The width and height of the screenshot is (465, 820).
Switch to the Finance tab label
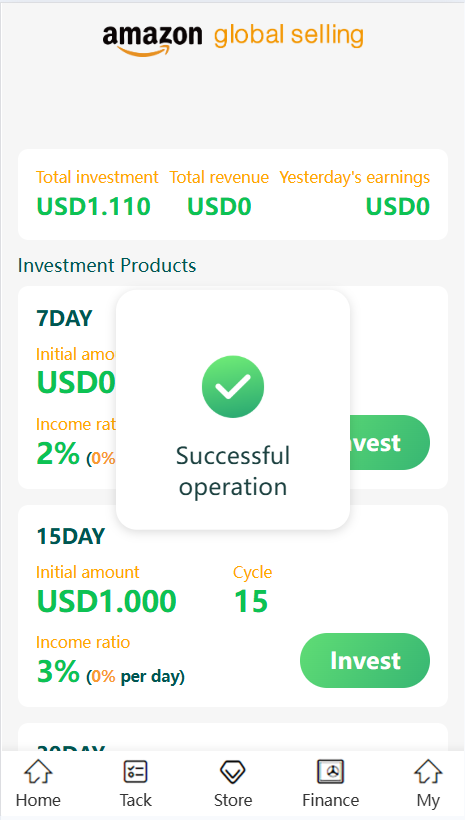click(x=331, y=800)
